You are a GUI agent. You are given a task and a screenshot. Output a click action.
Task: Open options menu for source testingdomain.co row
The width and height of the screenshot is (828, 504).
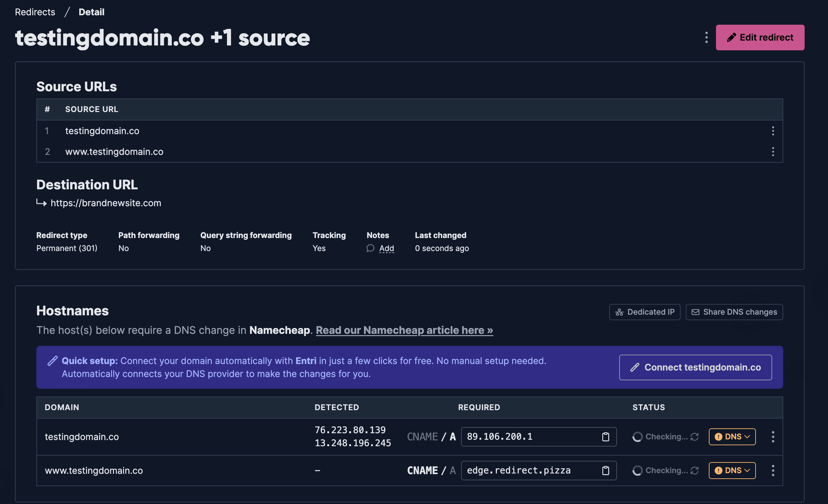773,131
